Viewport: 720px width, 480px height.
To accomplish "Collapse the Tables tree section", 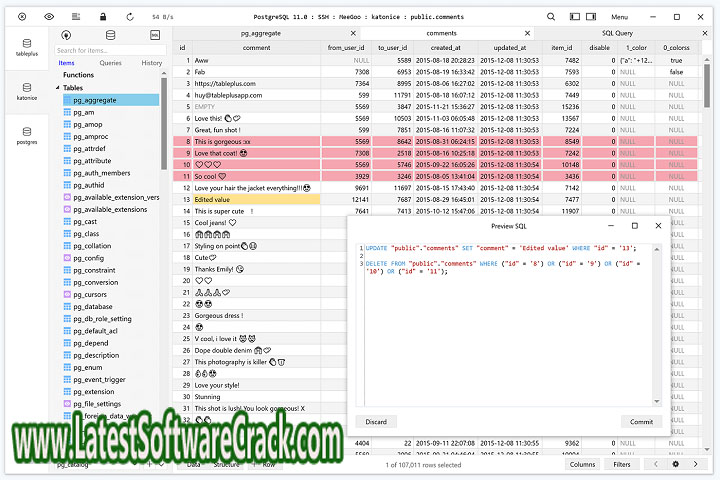I will coord(58,88).
